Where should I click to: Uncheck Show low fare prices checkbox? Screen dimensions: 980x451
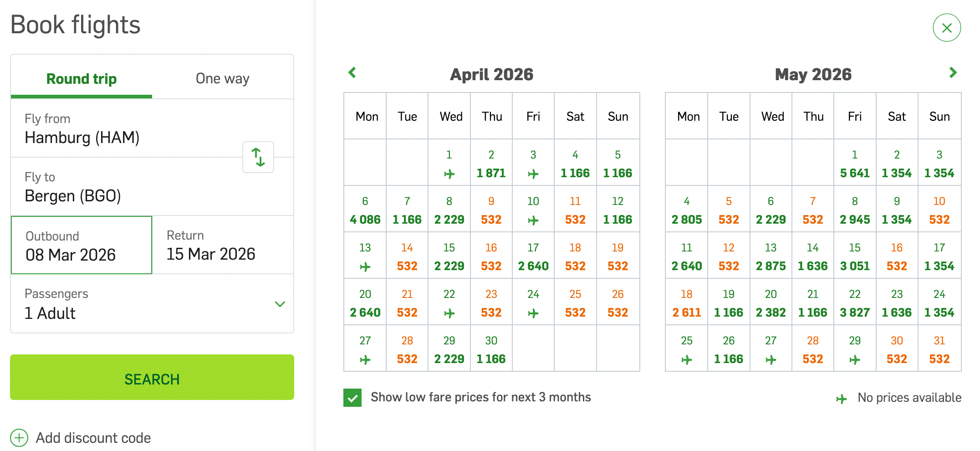coord(352,398)
